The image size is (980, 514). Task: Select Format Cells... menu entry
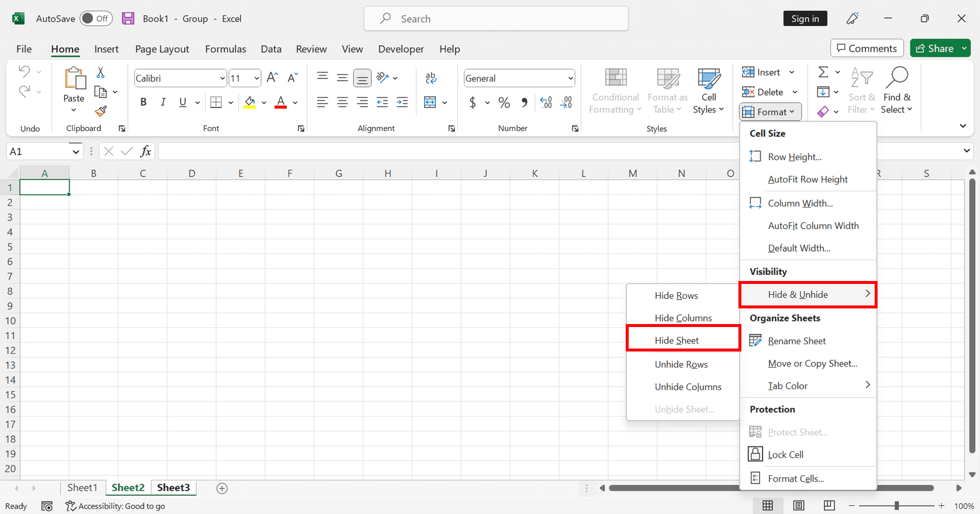click(x=808, y=479)
